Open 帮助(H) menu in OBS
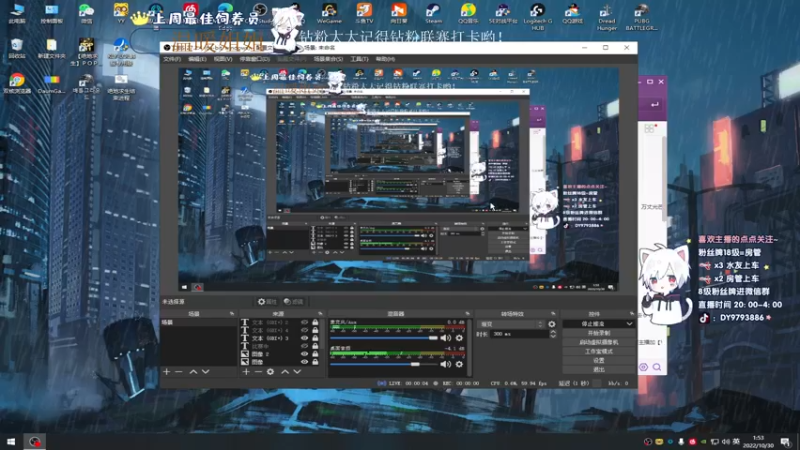 [385, 59]
